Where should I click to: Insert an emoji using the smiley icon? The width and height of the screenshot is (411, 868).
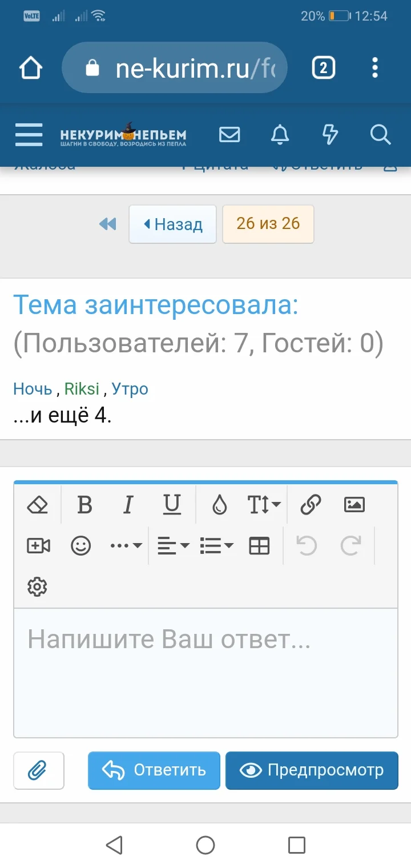(81, 545)
